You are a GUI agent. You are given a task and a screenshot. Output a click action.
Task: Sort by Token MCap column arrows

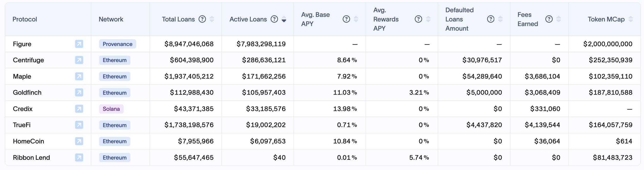point(631,19)
